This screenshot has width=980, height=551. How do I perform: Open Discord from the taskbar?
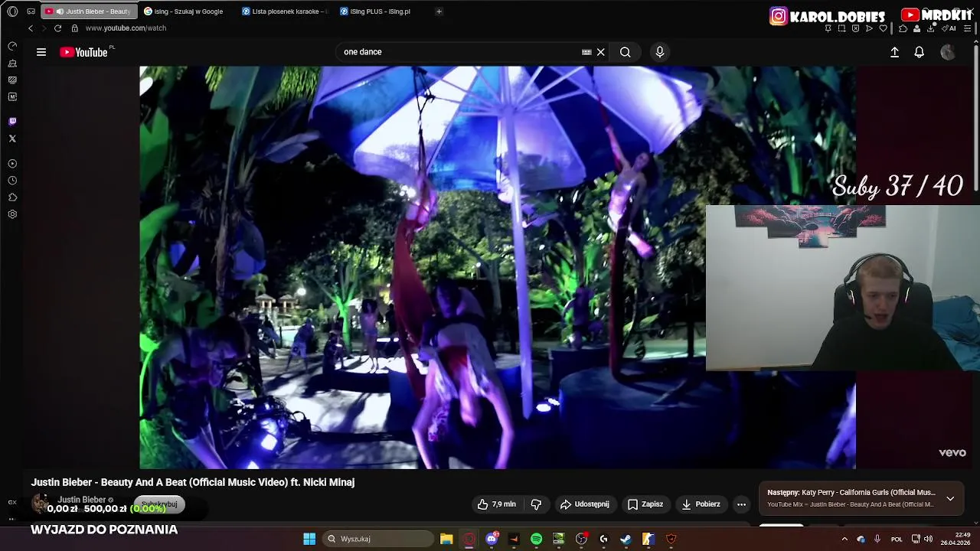[x=492, y=539]
